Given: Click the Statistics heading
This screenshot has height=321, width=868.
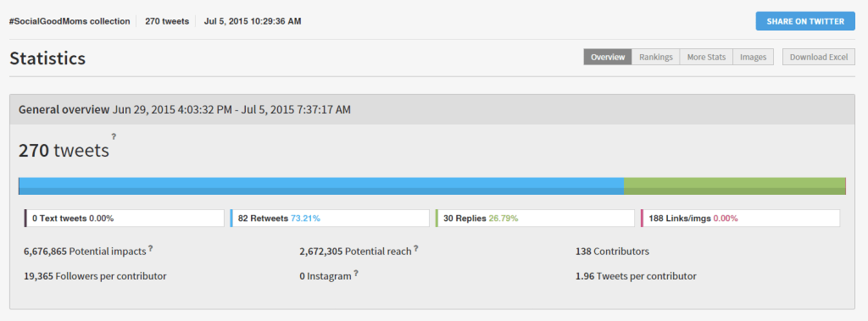Looking at the screenshot, I should coord(47,58).
